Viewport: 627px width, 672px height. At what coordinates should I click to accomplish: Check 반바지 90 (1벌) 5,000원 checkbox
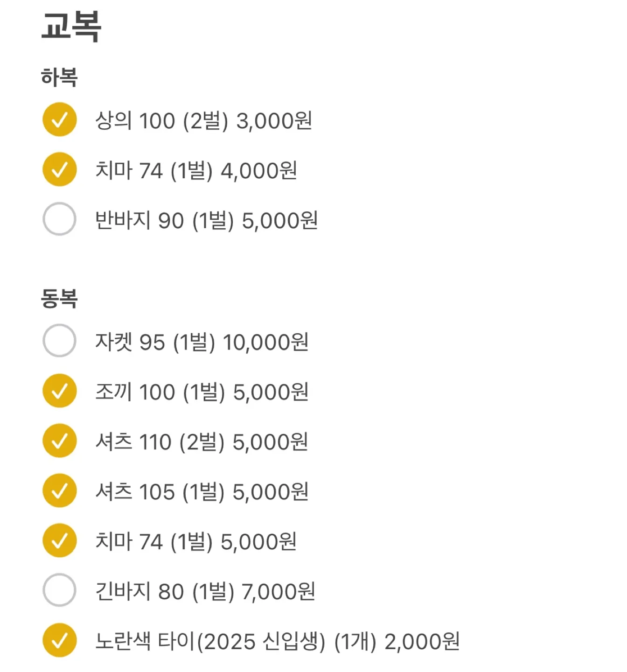(x=59, y=219)
